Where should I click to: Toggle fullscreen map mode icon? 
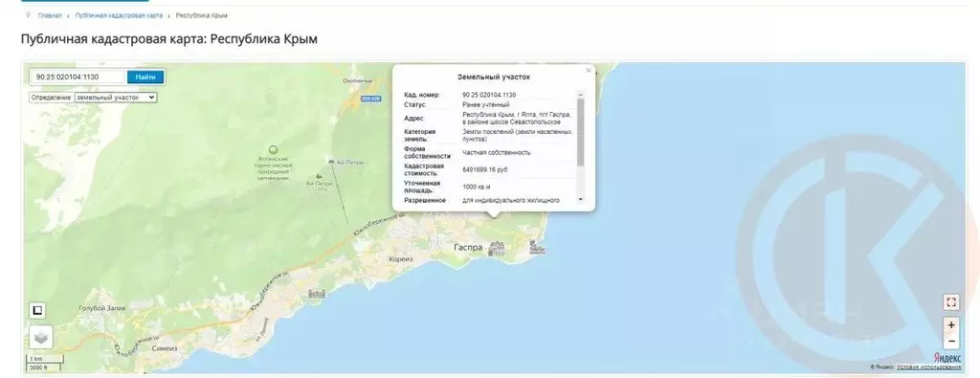click(951, 302)
